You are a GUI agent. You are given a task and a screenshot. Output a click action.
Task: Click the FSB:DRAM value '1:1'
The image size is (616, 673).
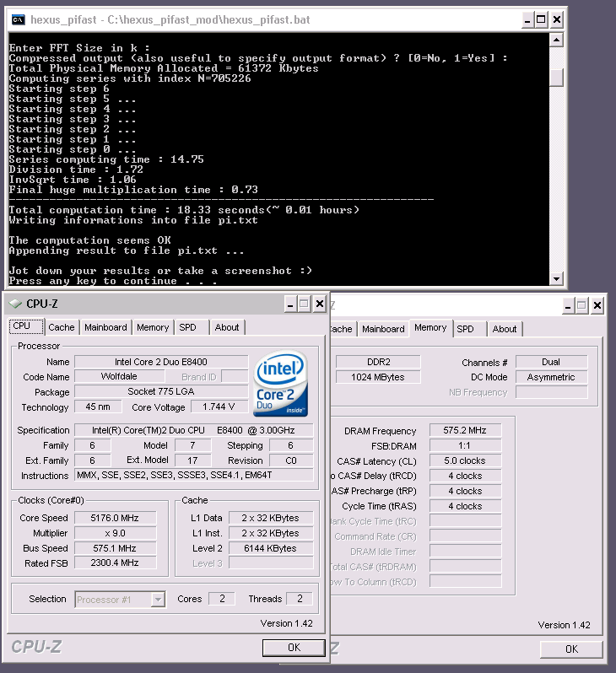tap(465, 445)
